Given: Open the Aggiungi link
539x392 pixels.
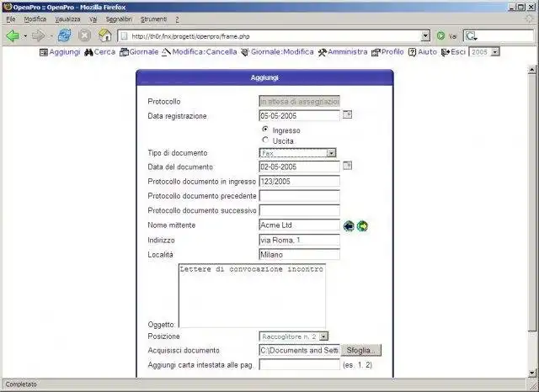Looking at the screenshot, I should (x=65, y=52).
